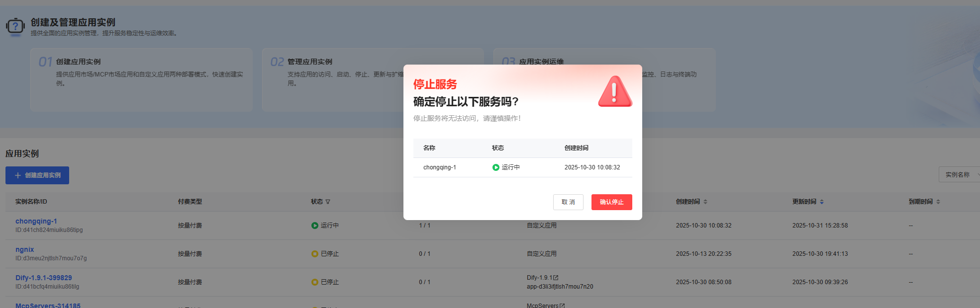
Task: Click the yellow stopped icon for ngnix
Action: click(314, 254)
